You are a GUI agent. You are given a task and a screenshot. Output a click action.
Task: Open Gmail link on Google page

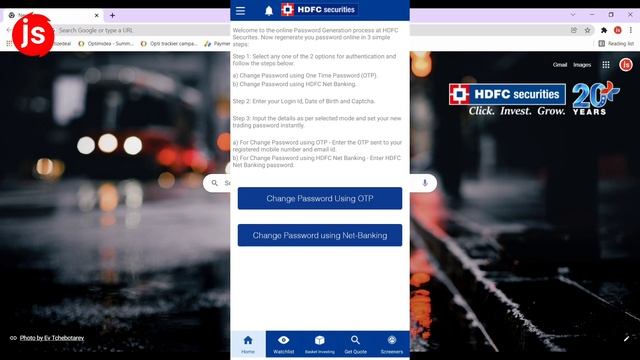[x=560, y=64]
